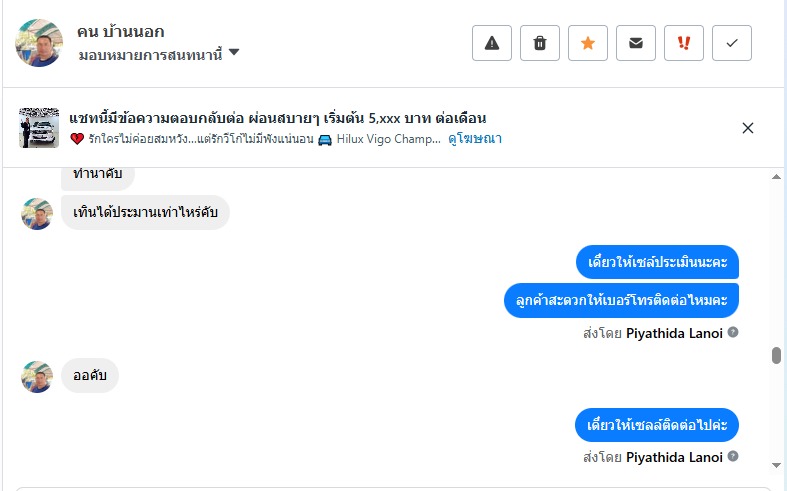Click info icon next to first Piyathida Lanoi
The height and width of the screenshot is (491, 787).
click(x=733, y=331)
